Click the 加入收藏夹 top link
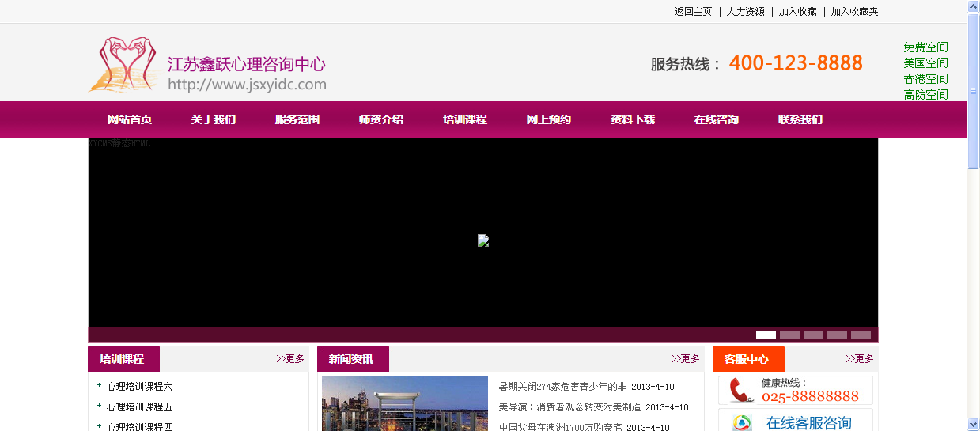 coord(854,12)
